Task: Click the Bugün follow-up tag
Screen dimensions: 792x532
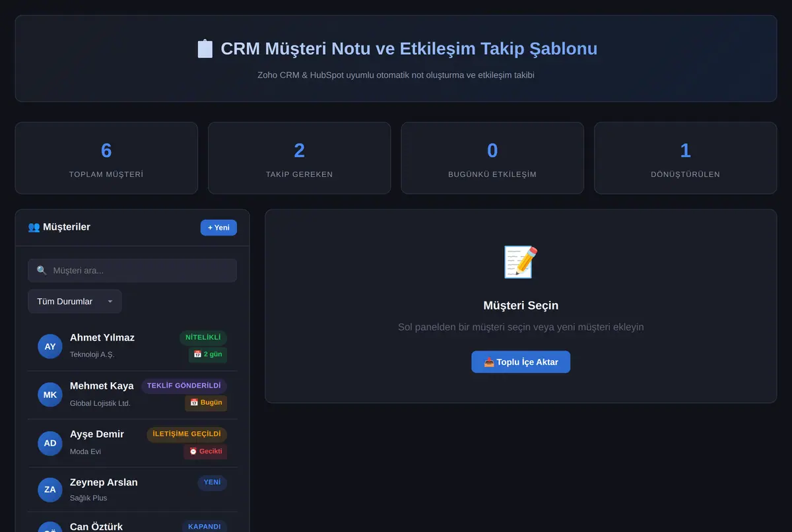Action: [x=206, y=403]
